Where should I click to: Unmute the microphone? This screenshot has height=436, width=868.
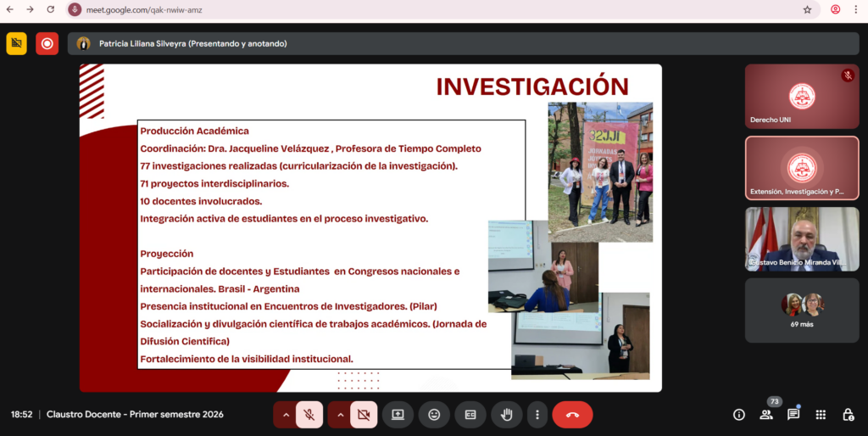(309, 415)
